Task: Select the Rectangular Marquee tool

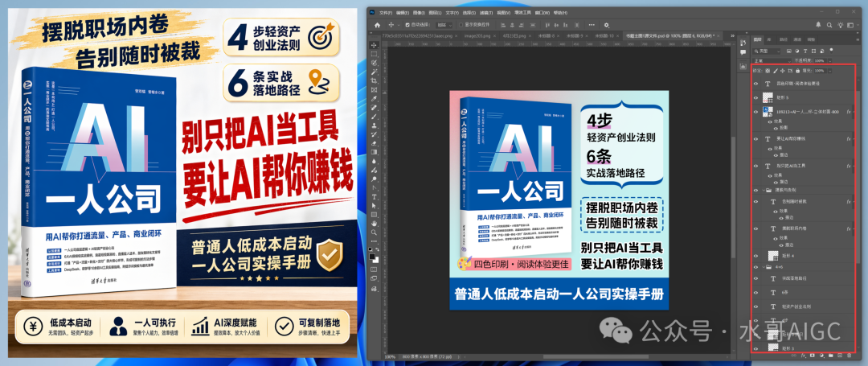Action: (374, 54)
